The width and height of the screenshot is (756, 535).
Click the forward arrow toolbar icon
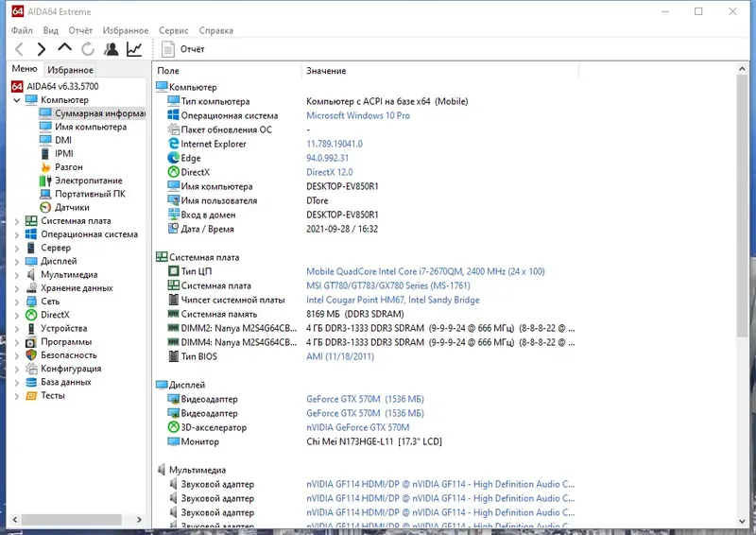pyautogui.click(x=42, y=49)
